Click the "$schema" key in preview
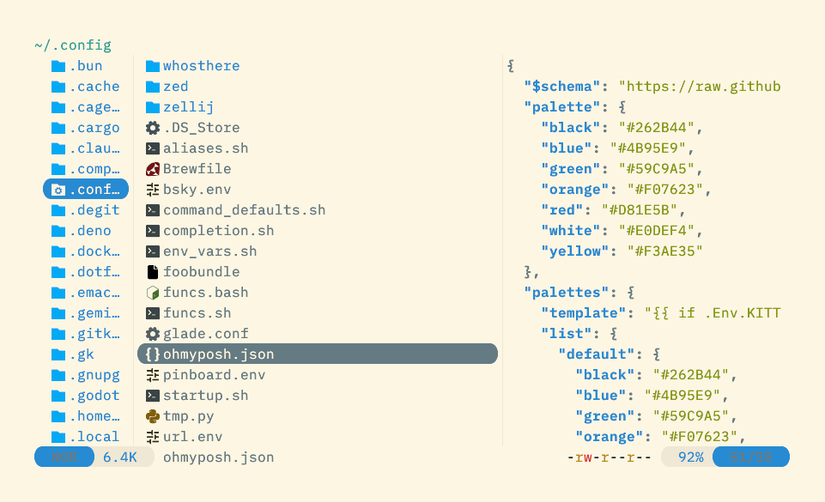 click(562, 86)
